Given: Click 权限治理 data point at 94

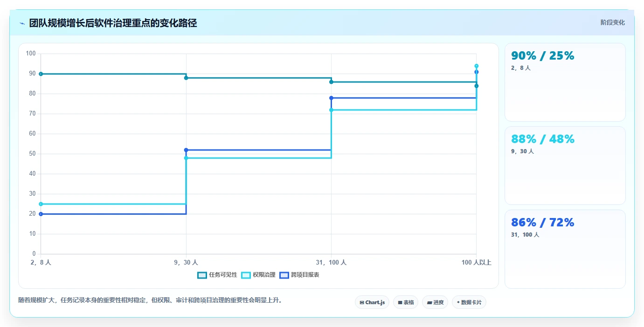Looking at the screenshot, I should coord(477,66).
